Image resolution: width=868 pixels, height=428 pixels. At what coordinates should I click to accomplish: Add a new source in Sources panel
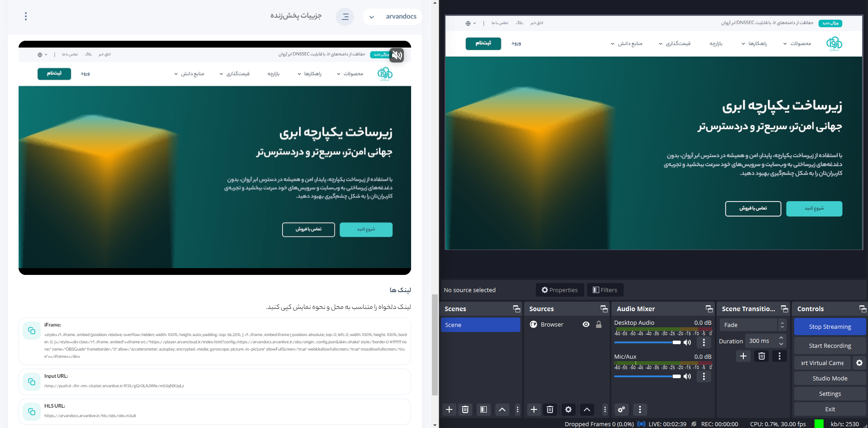[x=534, y=409]
